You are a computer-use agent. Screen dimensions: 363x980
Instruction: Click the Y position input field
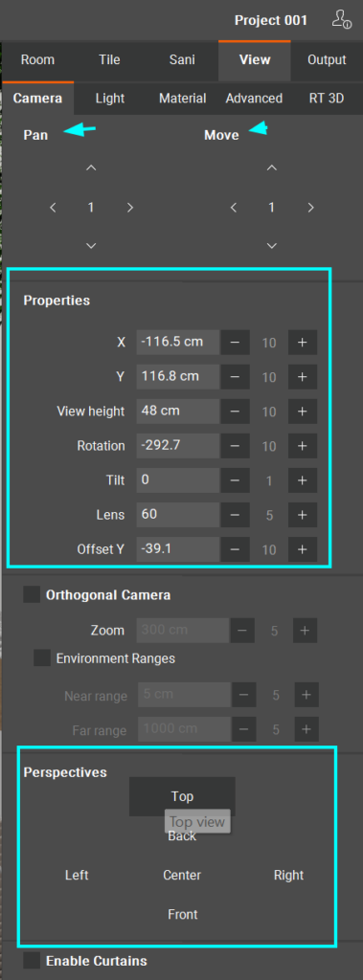tap(178, 377)
